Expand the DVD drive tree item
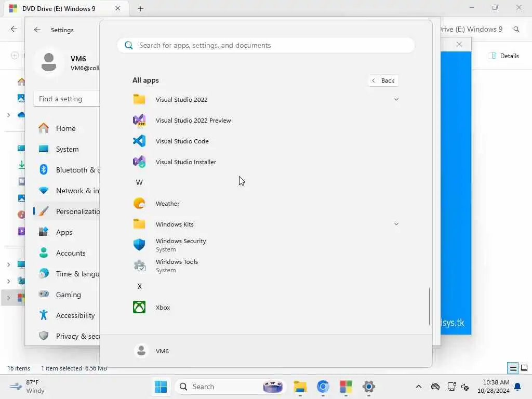 pos(8,298)
